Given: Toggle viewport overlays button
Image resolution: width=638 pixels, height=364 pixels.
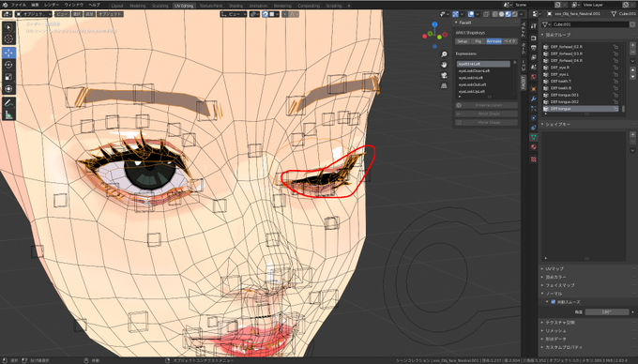Looking at the screenshot, I should pos(471,14).
